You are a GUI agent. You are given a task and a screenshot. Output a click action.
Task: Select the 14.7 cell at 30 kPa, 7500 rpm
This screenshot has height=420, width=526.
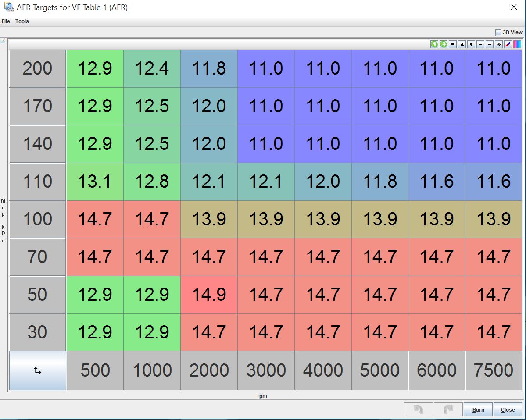coord(494,332)
